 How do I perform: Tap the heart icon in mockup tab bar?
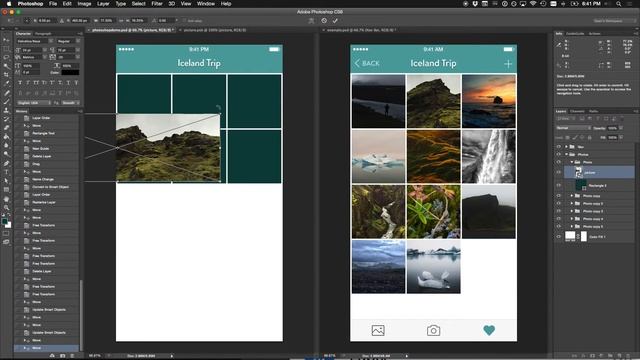[x=489, y=330]
